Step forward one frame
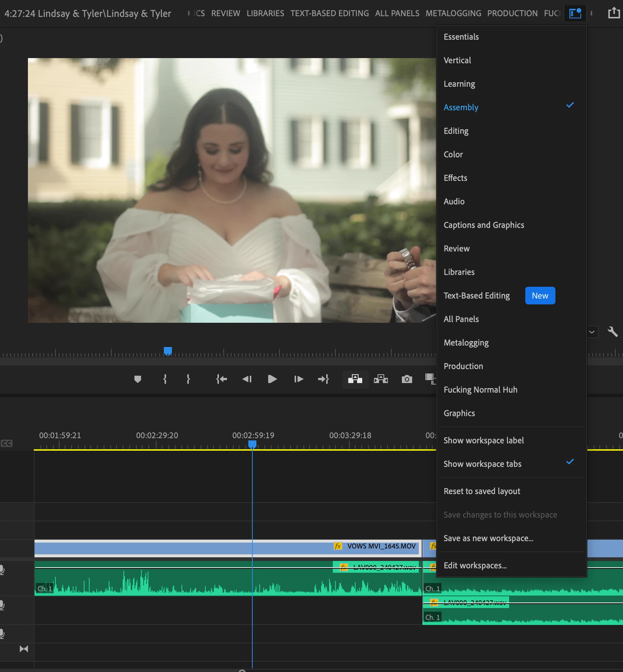The width and height of the screenshot is (623, 672). click(x=299, y=379)
